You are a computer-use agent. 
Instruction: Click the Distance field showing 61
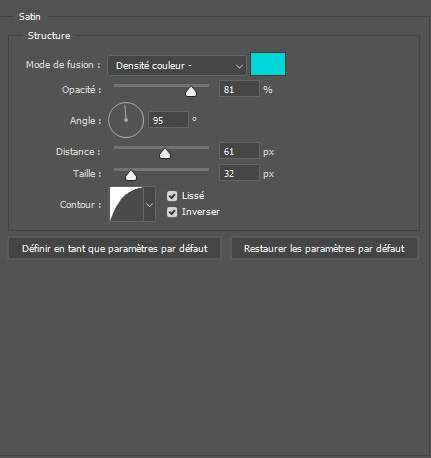[x=239, y=151]
